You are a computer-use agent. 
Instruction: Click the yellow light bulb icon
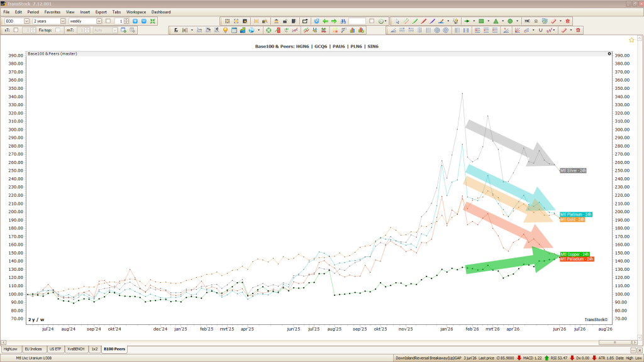225,30
